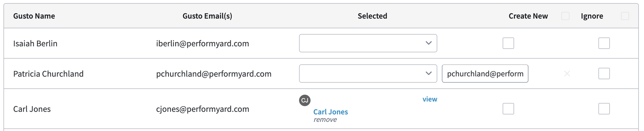This screenshot has height=131, width=644.
Task: Toggle the Ignore header checkbox
Action: coord(625,16)
